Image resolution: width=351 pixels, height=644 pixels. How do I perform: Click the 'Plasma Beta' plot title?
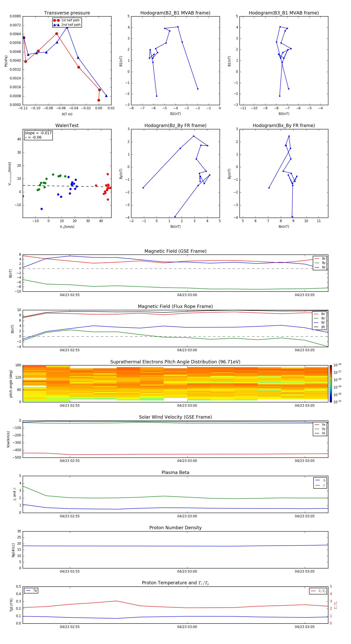click(x=175, y=473)
